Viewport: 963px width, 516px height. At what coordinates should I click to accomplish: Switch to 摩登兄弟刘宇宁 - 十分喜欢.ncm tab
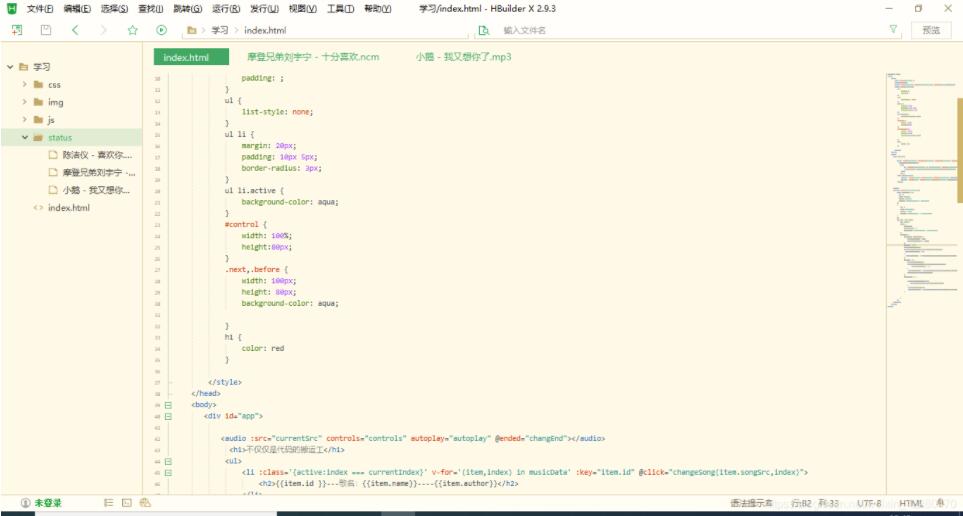(x=313, y=57)
